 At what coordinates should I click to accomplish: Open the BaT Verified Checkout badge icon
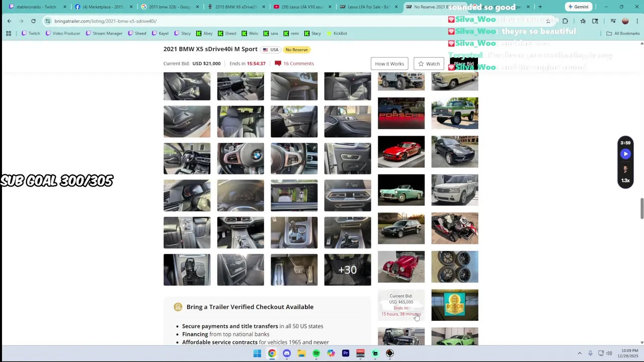tap(178, 307)
